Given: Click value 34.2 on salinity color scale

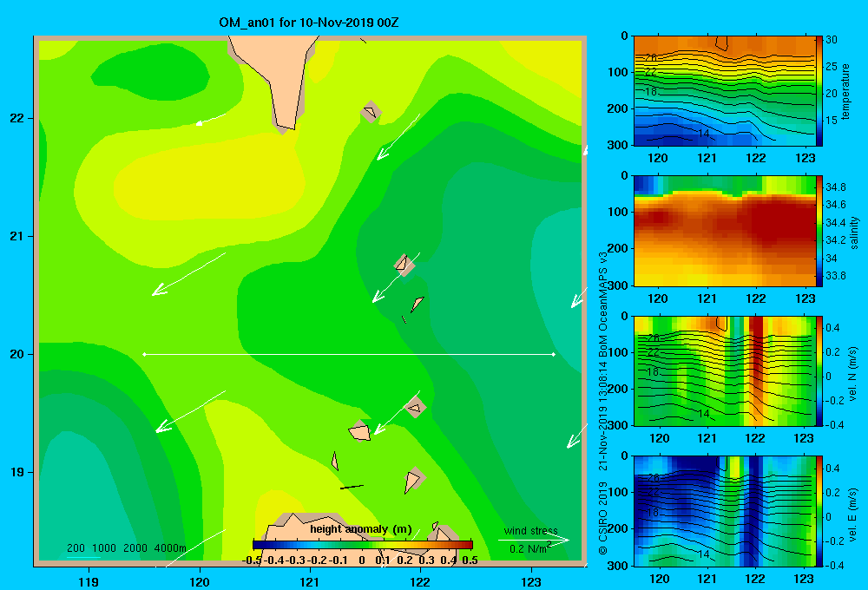Looking at the screenshot, I should 835,240.
